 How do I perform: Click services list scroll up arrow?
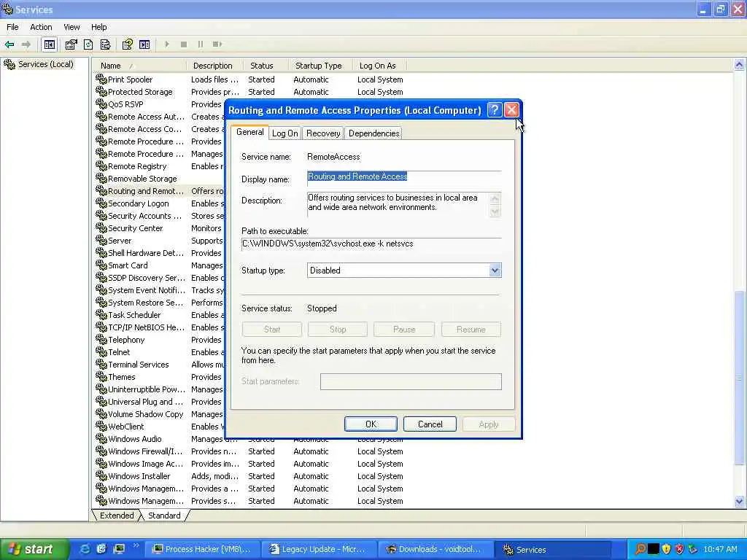tap(740, 64)
